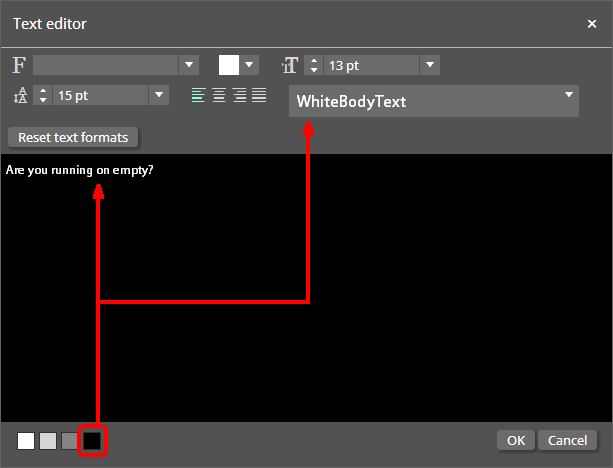This screenshot has height=468, width=613.
Task: Click the text 'Are you running on empty?'
Action: [x=80, y=170]
